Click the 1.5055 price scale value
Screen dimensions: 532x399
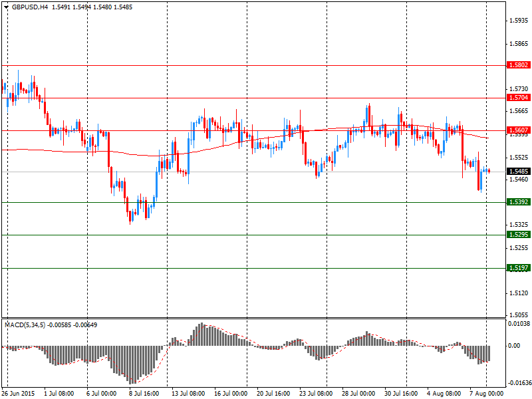tap(519, 315)
